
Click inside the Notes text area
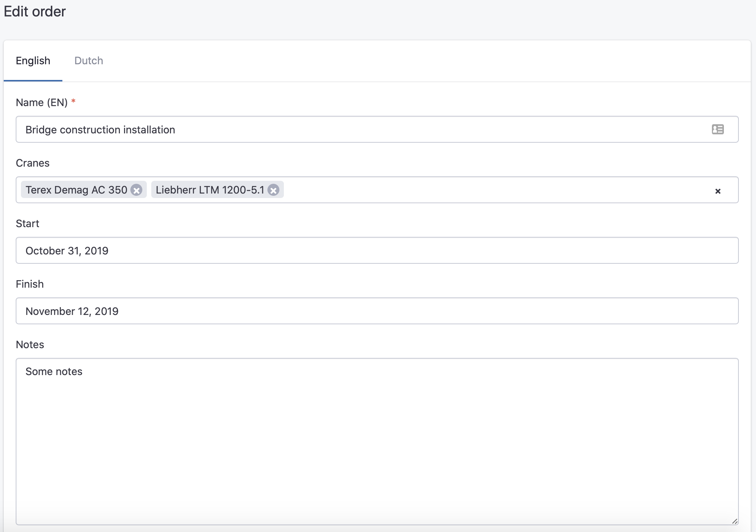(377, 442)
